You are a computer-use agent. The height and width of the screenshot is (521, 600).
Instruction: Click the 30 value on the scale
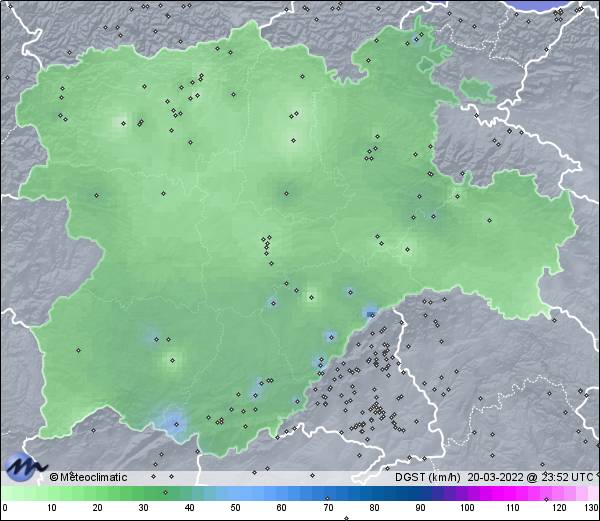[x=143, y=508]
